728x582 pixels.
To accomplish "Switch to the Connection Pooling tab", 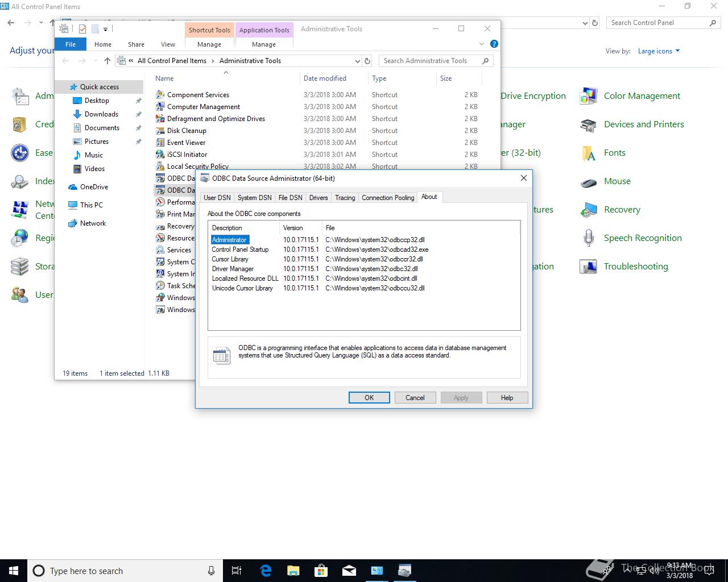I will [388, 198].
